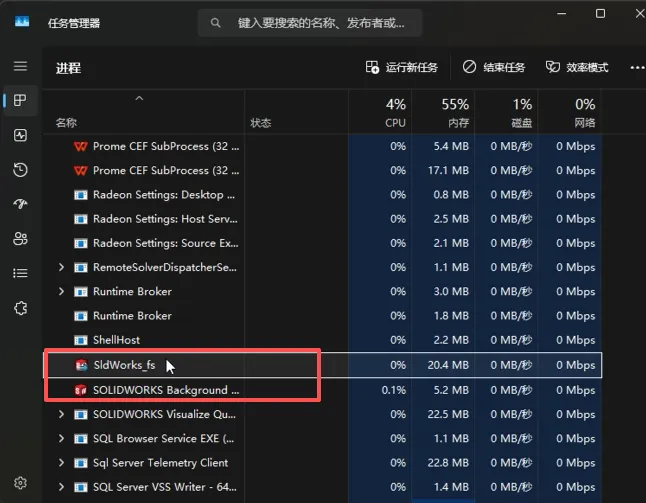End the selected task
Image resolution: width=646 pixels, height=503 pixels.
494,67
